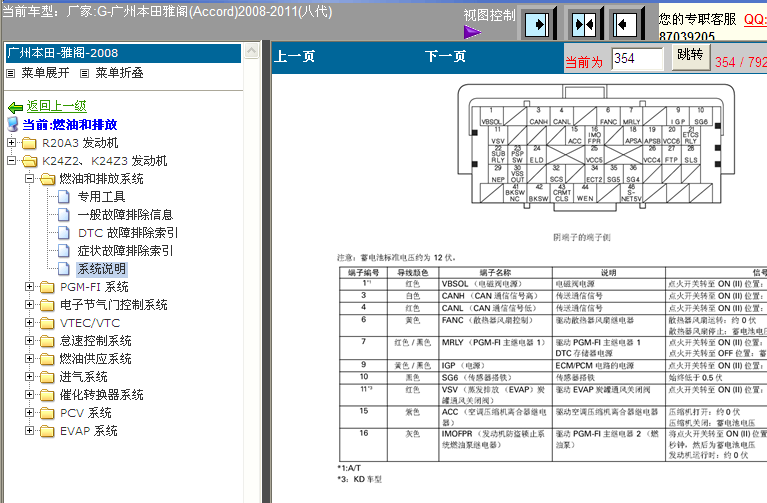767x503 pixels.
Task: Click the purple arrow under 视图控制
Action: tap(472, 32)
